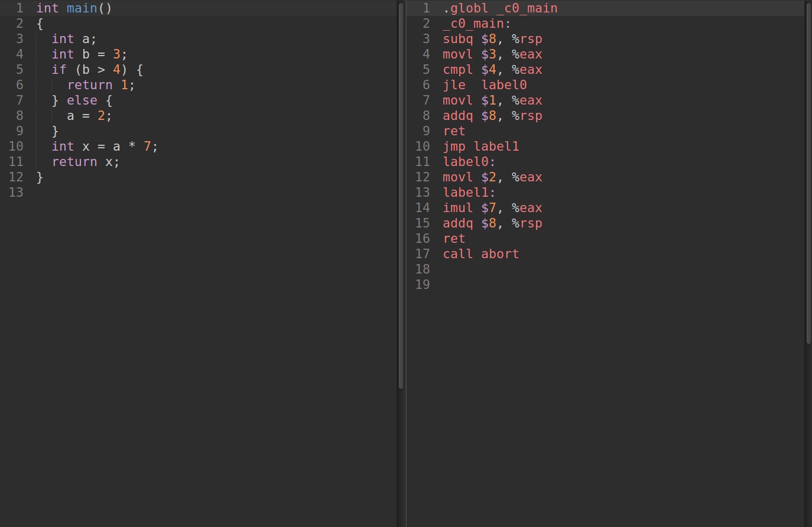
Task: Click line number 18 in the assembly pane
Action: (x=423, y=269)
